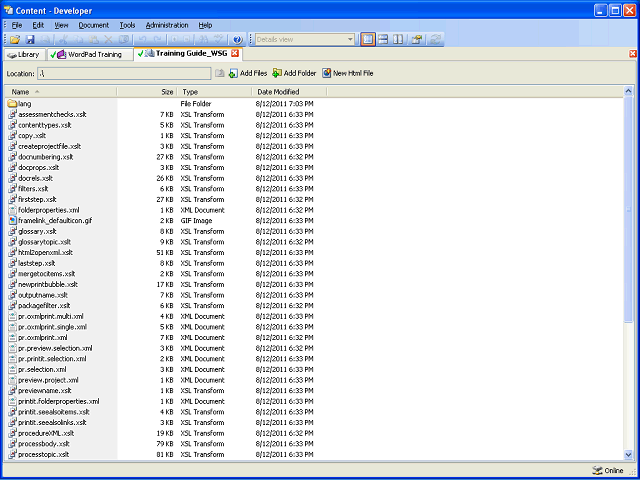
Task: Click the red close-all-tabs button at far right
Action: (633, 54)
